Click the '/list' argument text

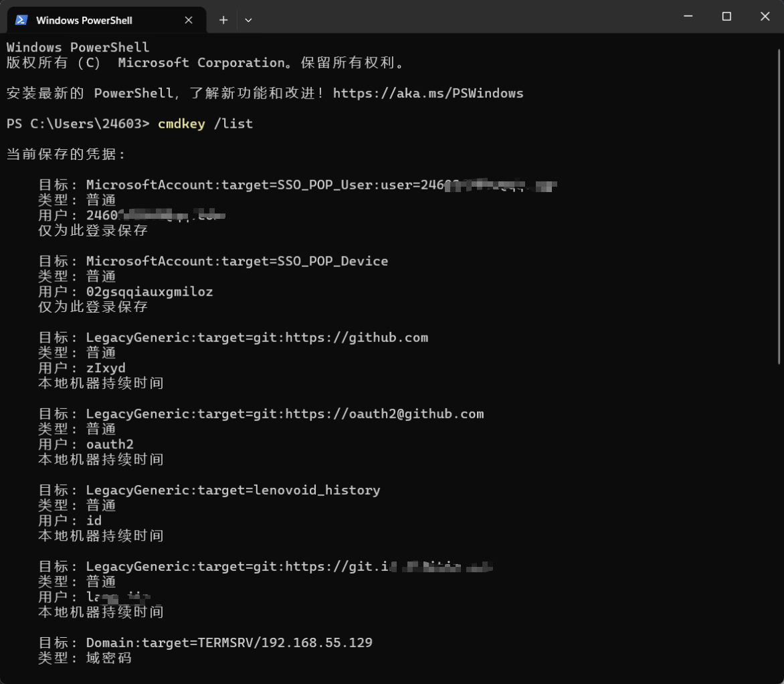233,124
